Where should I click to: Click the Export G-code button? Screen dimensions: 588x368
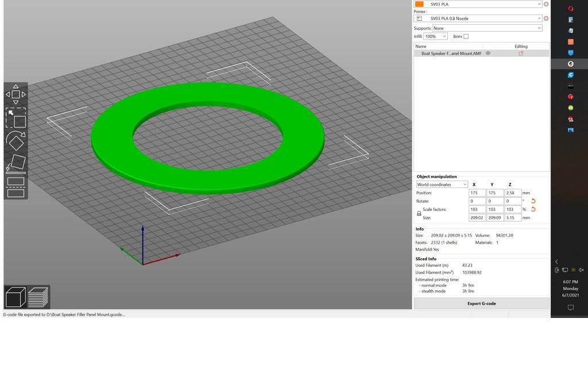pos(481,303)
